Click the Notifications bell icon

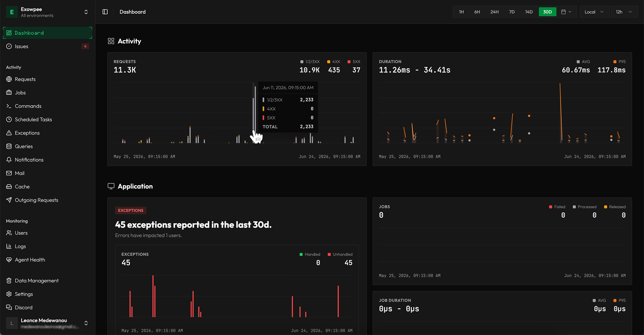point(9,160)
